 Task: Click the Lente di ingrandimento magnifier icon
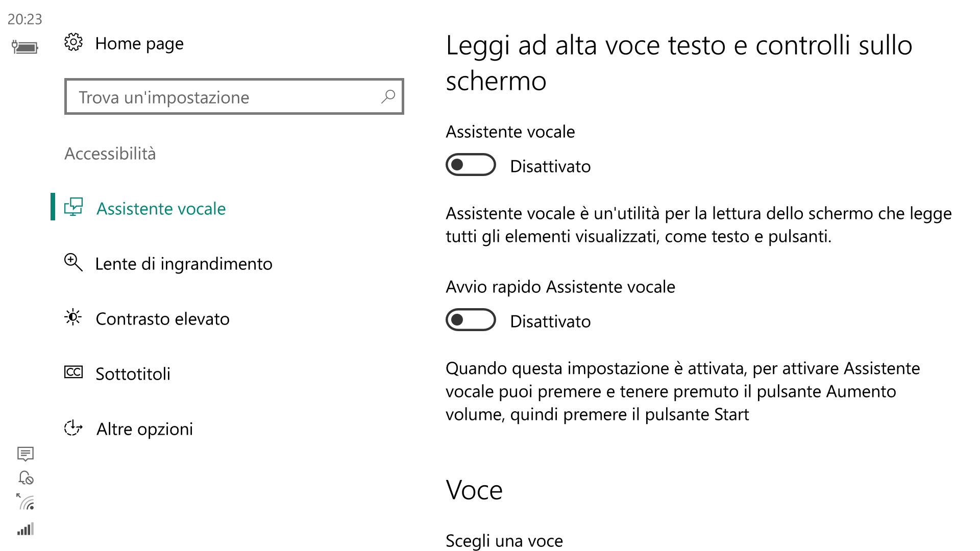point(73,262)
